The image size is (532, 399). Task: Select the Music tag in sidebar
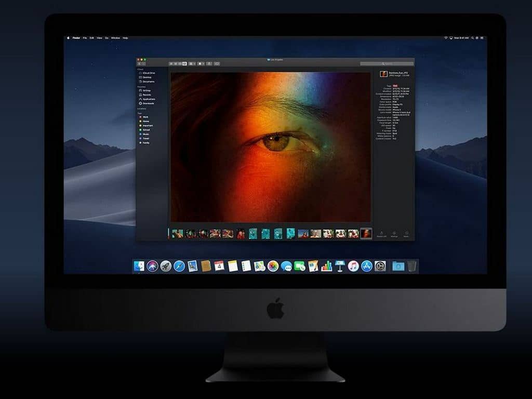(144, 135)
